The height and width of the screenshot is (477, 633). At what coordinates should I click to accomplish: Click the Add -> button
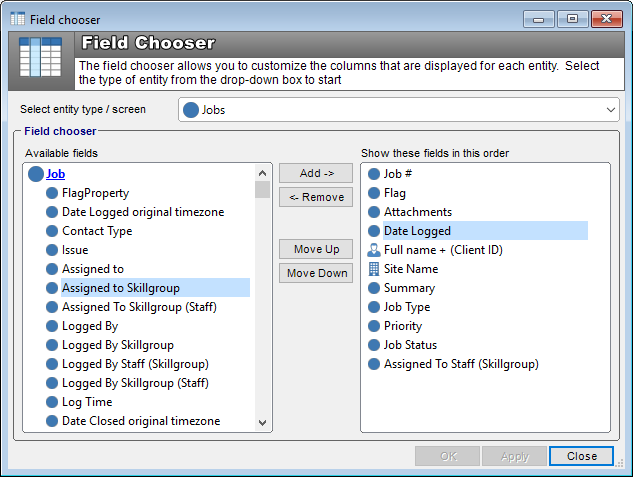(316, 173)
